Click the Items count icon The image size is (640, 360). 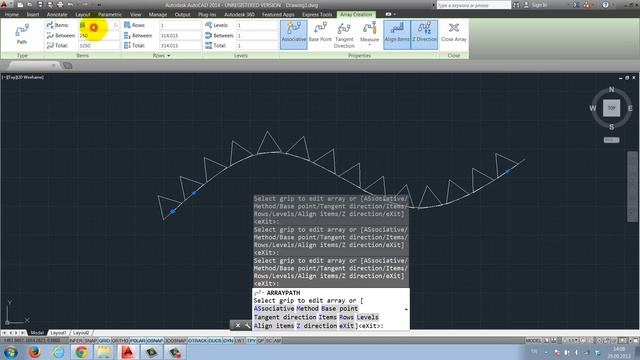50,25
